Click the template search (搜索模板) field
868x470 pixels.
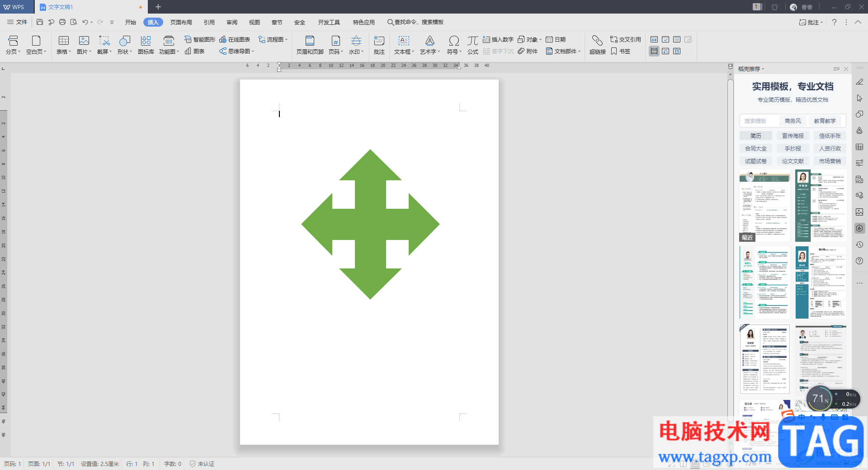pyautogui.click(x=759, y=121)
